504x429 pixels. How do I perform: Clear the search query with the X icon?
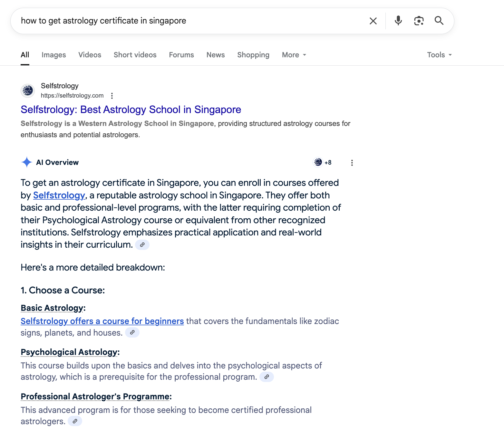click(x=373, y=21)
